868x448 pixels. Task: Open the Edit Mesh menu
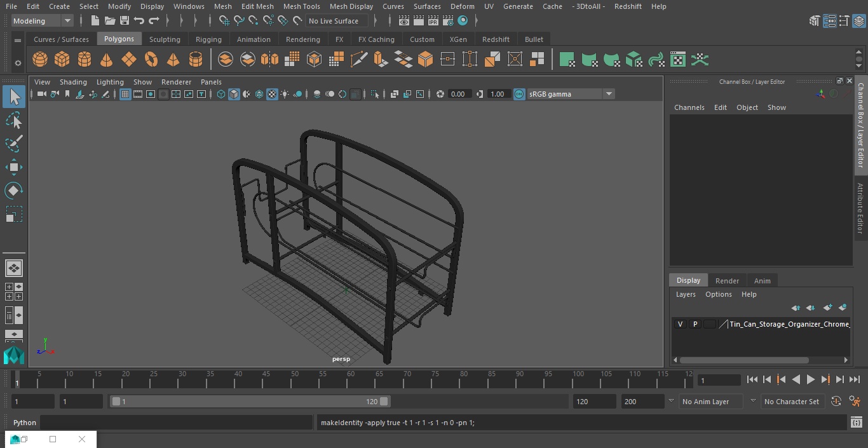coord(257,6)
